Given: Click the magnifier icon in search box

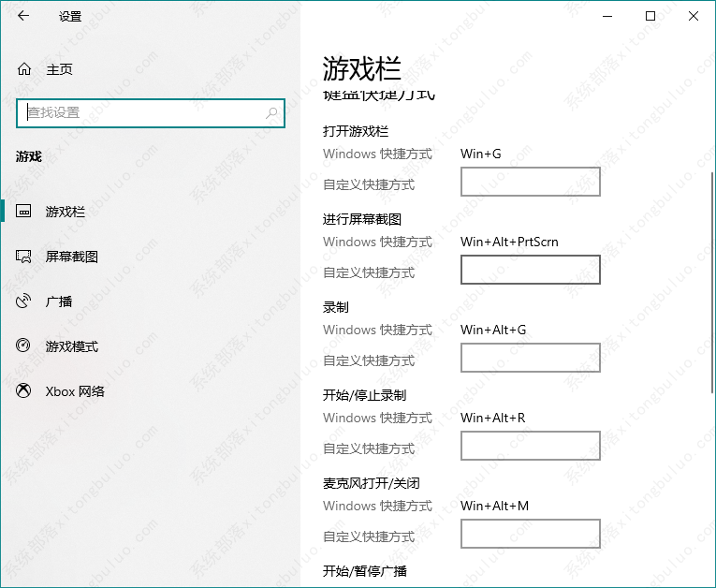Looking at the screenshot, I should [272, 113].
